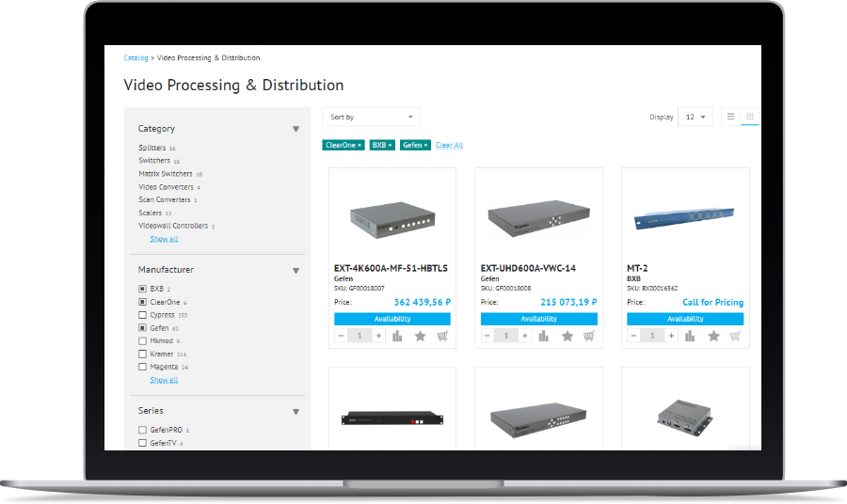The height and width of the screenshot is (504, 847).
Task: Open Display count dropdown showing 12
Action: click(695, 118)
